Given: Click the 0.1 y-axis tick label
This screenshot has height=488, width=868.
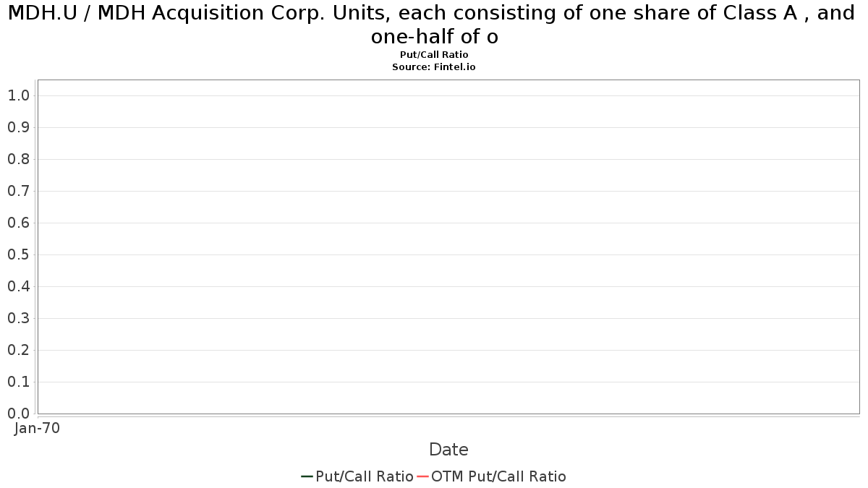Looking at the screenshot, I should point(19,382).
